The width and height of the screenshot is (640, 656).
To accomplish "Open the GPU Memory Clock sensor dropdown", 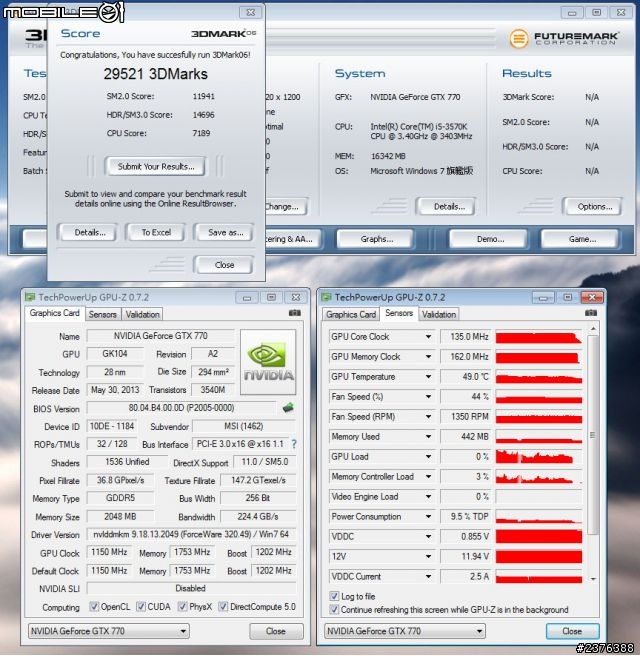I will tap(428, 356).
